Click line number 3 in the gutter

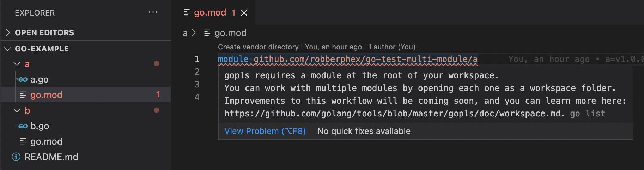click(197, 85)
